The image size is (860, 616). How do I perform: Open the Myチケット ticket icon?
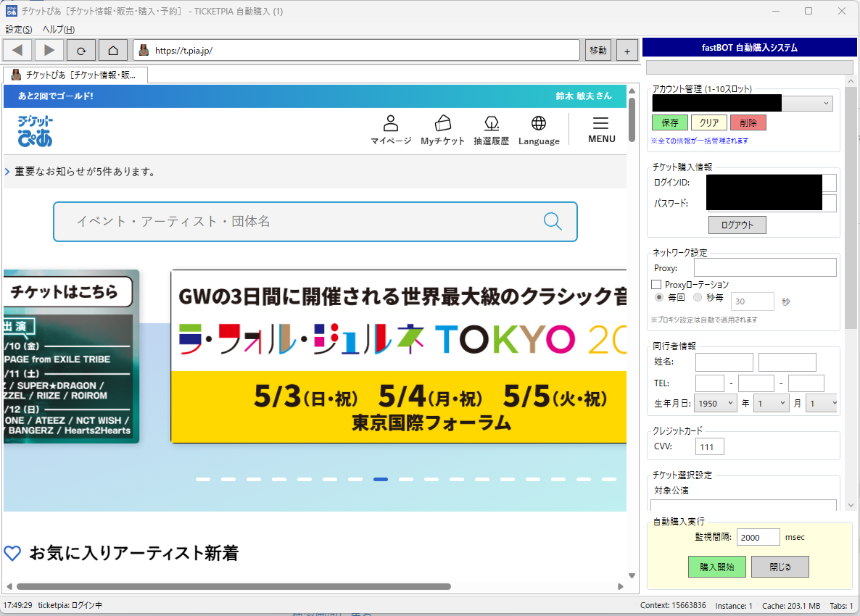pos(442,123)
